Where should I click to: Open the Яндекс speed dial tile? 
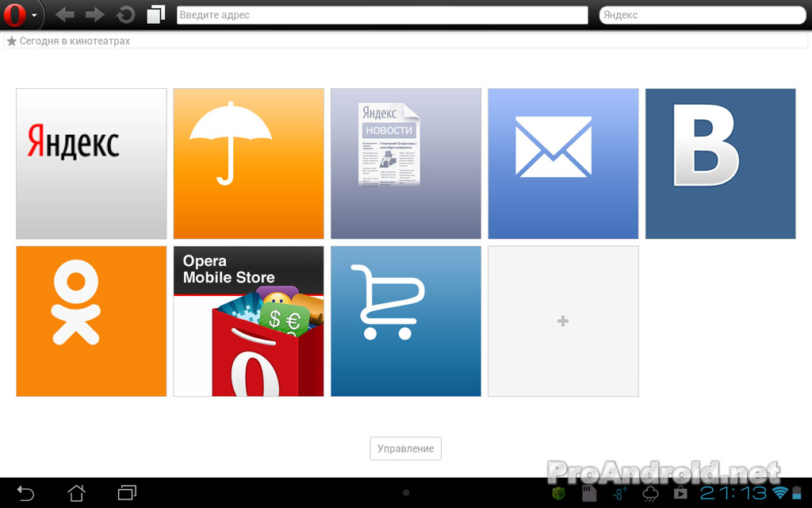[x=91, y=164]
